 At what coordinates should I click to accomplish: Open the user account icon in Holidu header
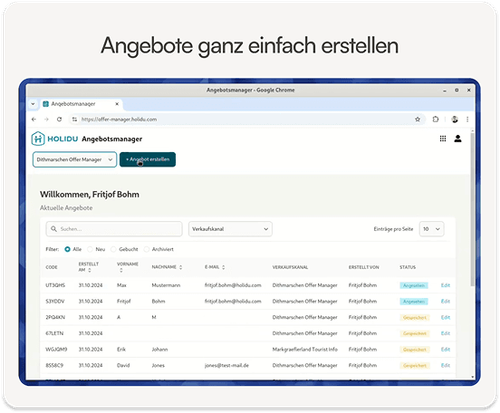[458, 139]
